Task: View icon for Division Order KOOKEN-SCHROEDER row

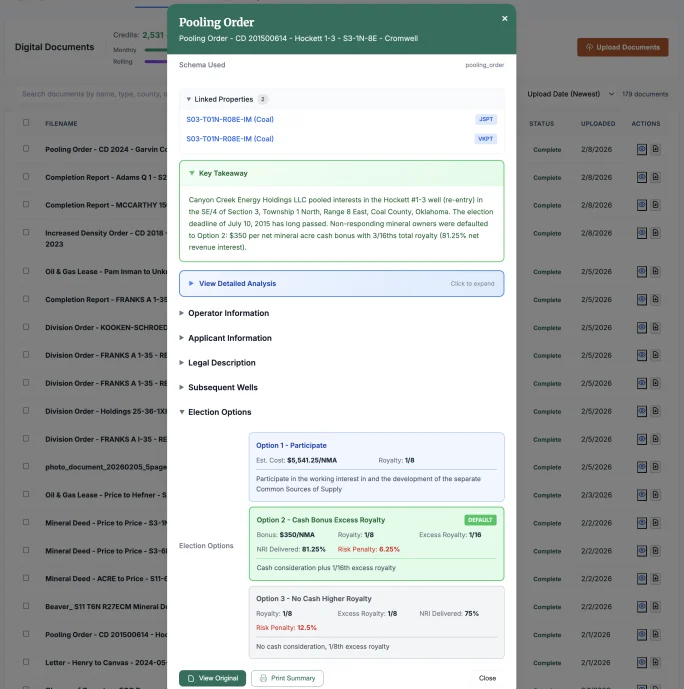Action: [x=642, y=328]
